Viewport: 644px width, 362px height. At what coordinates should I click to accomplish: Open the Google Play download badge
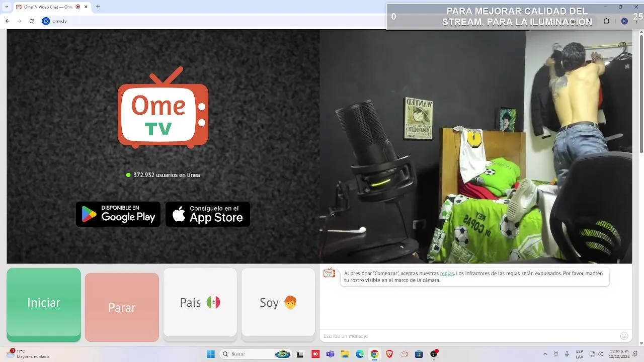(x=118, y=214)
